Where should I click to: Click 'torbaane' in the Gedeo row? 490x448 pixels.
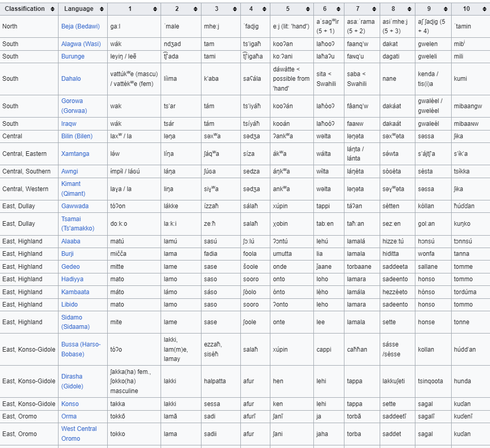point(359,267)
